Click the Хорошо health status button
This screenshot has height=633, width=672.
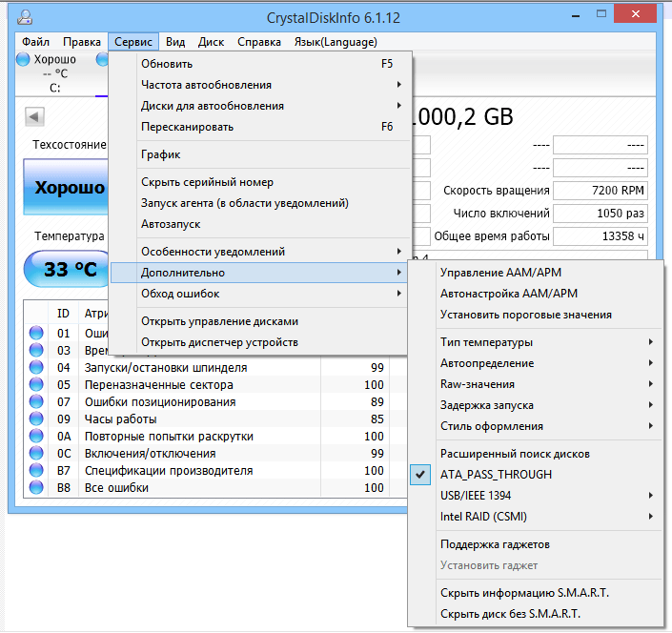[x=66, y=187]
